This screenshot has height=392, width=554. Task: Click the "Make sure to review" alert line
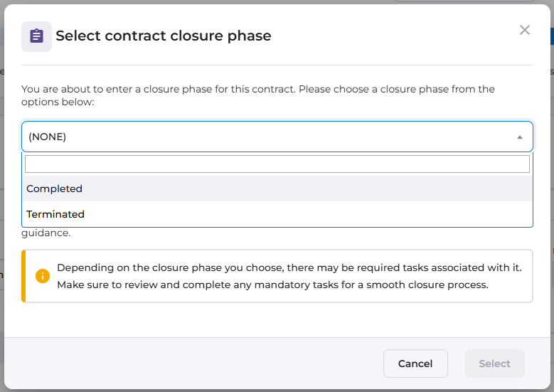[272, 285]
